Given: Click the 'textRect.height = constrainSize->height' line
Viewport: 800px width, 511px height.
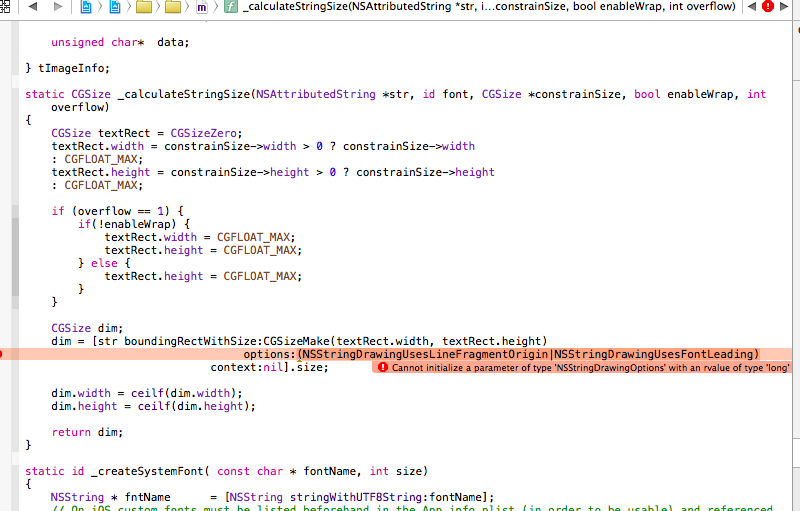Looking at the screenshot, I should pos(273,172).
